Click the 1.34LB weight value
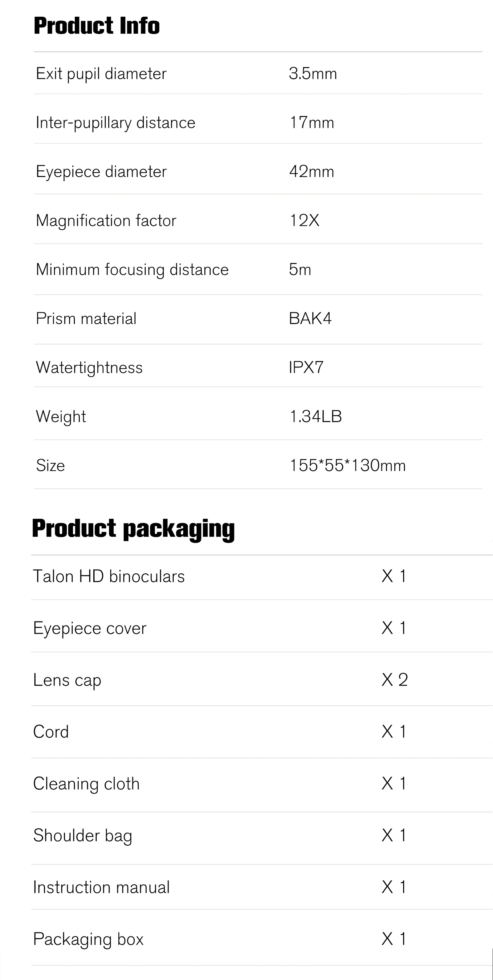 pos(316,416)
